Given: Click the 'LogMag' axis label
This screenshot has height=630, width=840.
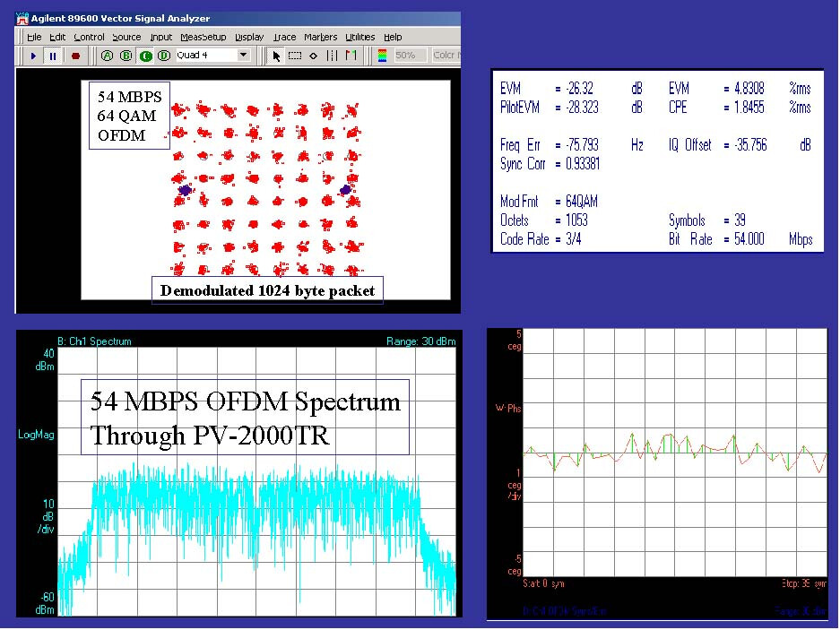Looking at the screenshot, I should (37, 435).
